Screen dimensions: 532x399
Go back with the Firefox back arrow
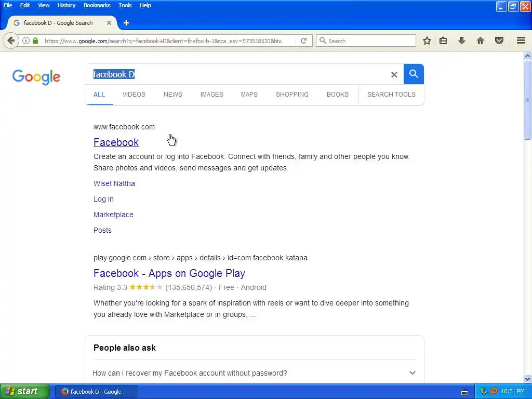pyautogui.click(x=11, y=41)
